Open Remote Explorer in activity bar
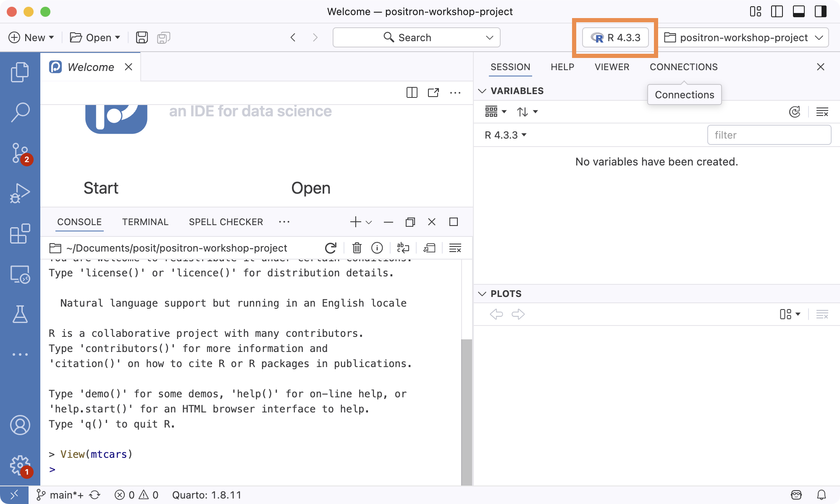The image size is (840, 504). (20, 274)
